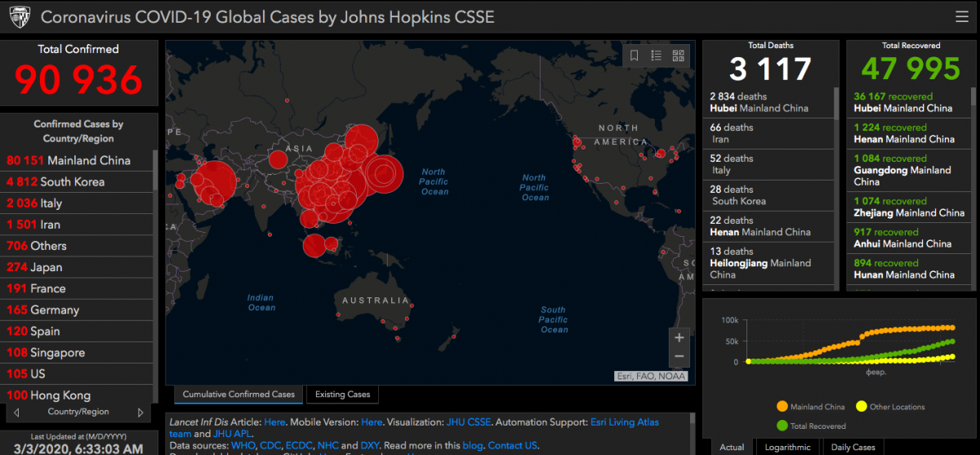This screenshot has height=455, width=980.
Task: Select 13 deaths Heilongjiang entry
Action: click(768, 263)
